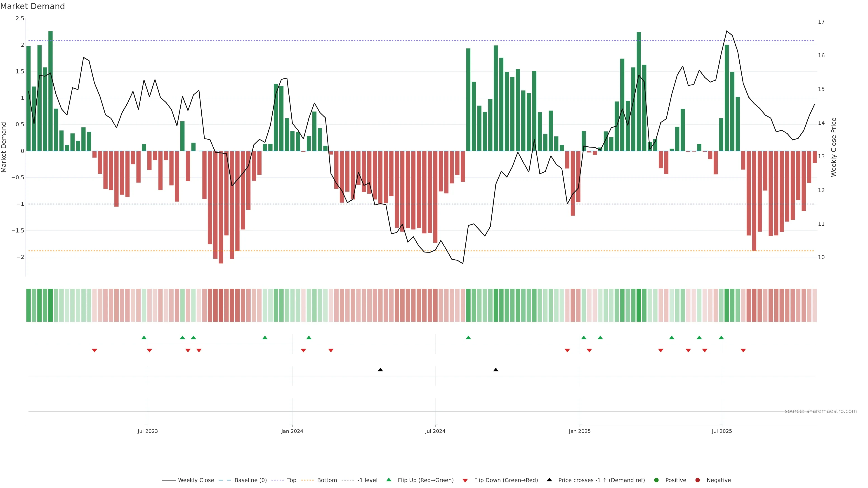The height and width of the screenshot is (488, 868).
Task: Click the rightmost black price-cross triangle marker
Action: pos(496,369)
